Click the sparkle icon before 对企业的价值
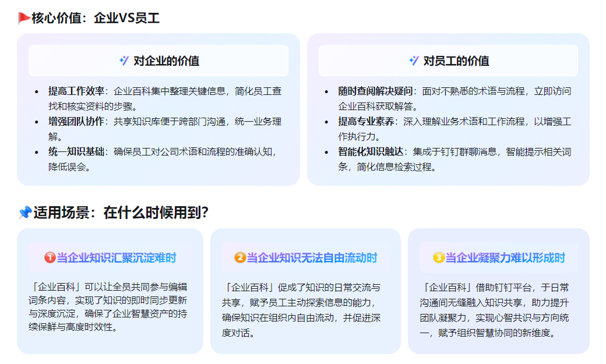 point(124,61)
